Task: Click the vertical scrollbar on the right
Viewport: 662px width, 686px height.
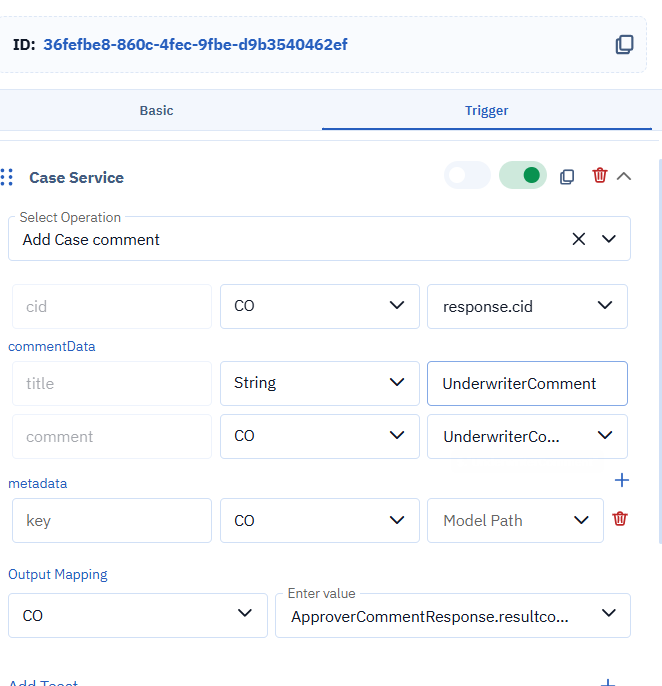Action: pos(660,351)
